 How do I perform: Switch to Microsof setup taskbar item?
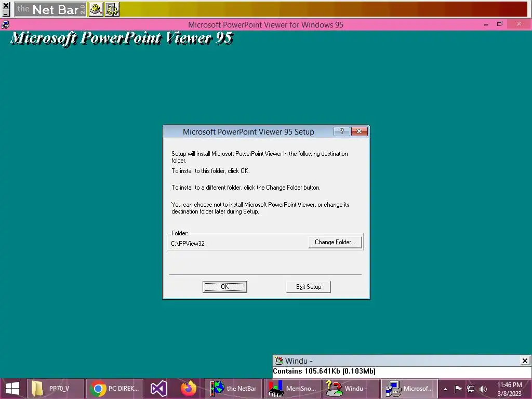[x=409, y=389]
